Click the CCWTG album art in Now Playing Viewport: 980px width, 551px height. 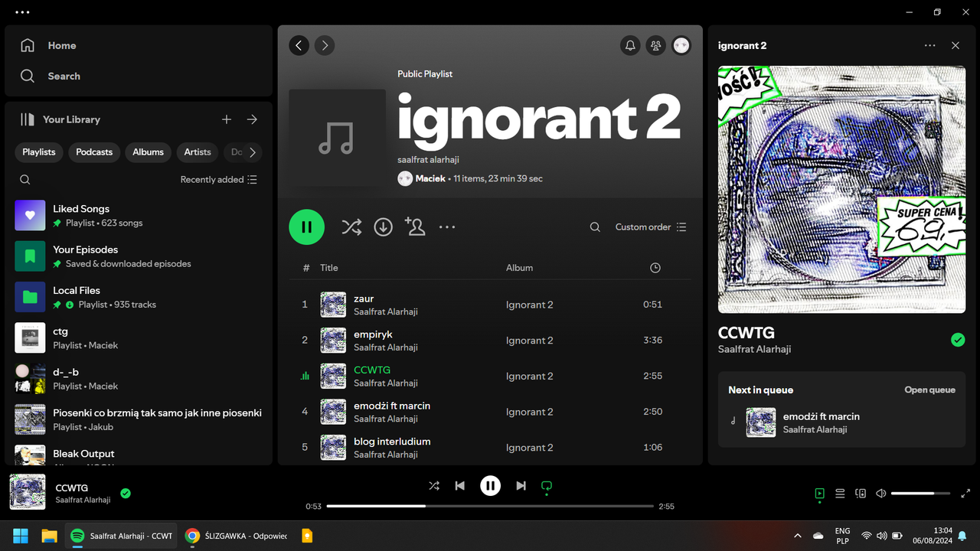tap(841, 190)
